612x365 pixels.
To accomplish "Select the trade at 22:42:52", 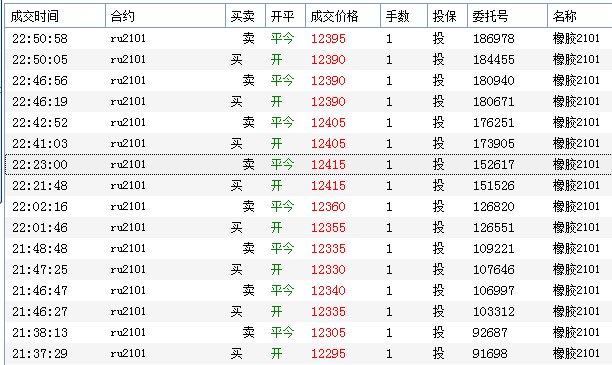I will [308, 123].
